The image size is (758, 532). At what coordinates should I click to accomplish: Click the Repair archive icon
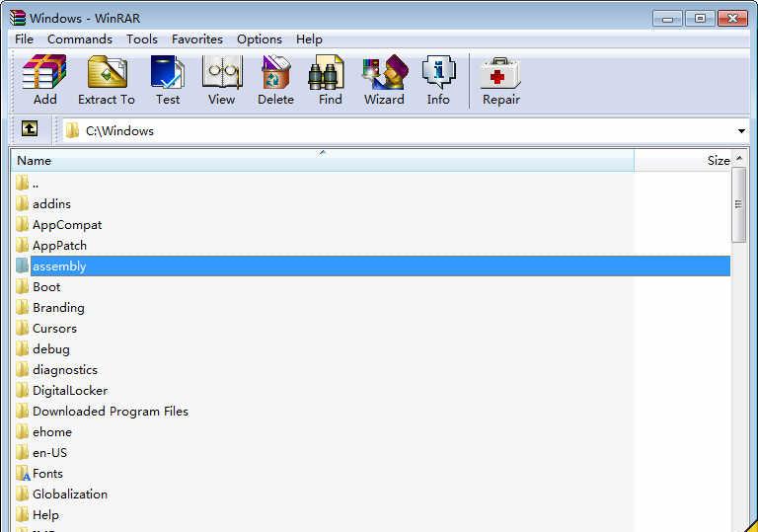coord(500,73)
